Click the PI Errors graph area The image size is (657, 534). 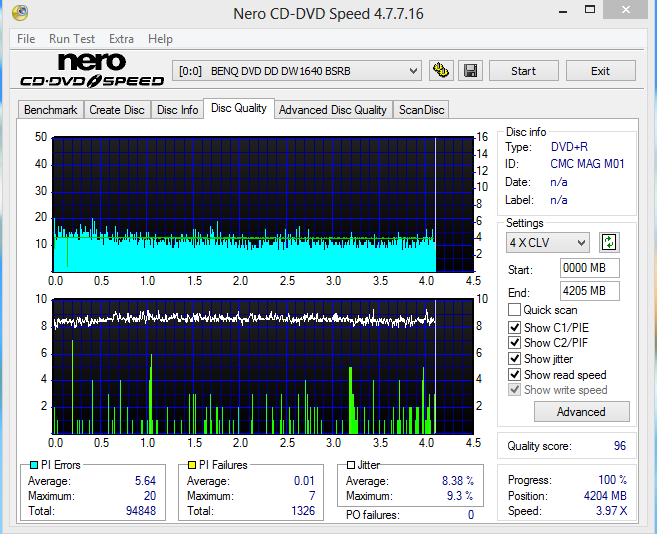click(x=263, y=204)
